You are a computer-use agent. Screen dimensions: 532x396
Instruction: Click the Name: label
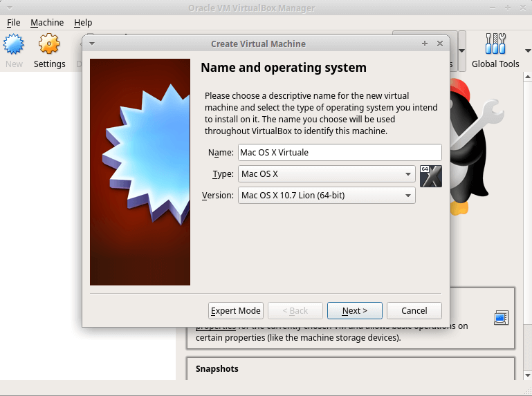221,153
